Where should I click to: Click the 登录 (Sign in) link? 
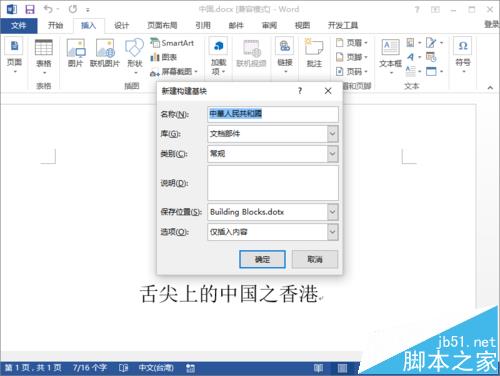[493, 24]
